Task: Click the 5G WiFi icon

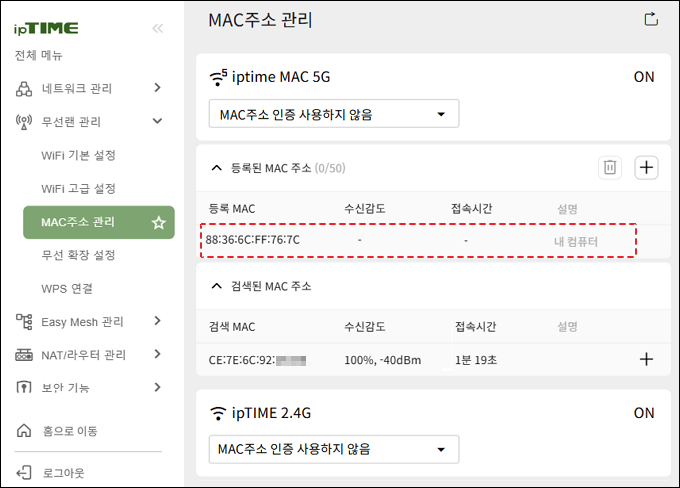Action: [x=218, y=78]
